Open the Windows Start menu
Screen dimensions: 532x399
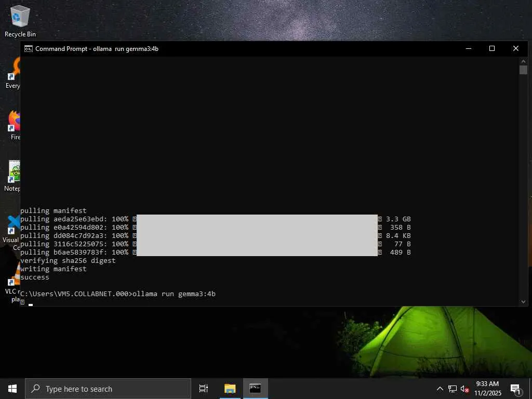pos(12,389)
